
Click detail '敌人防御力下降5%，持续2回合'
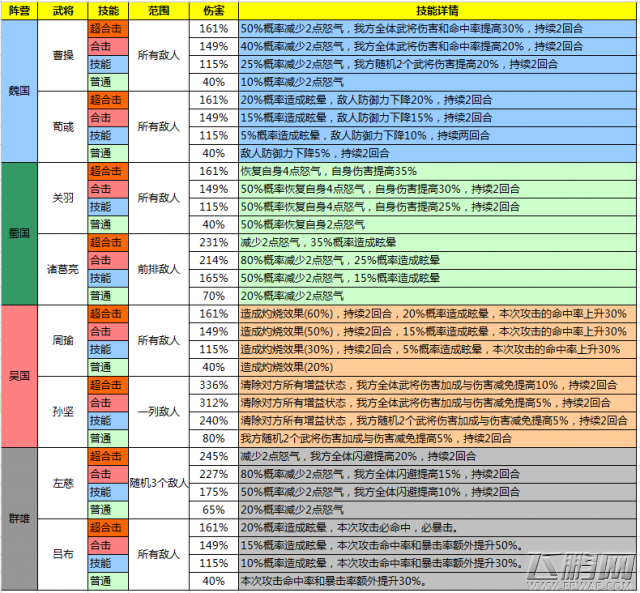315,153
